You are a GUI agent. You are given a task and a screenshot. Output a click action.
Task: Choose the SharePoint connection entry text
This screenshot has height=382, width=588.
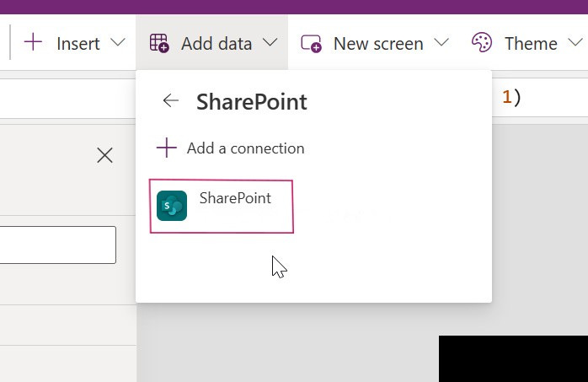pos(235,198)
